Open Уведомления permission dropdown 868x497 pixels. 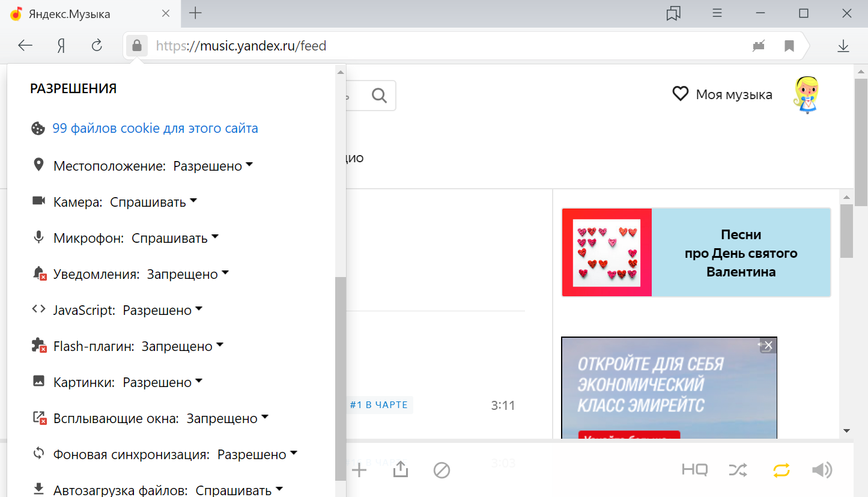point(188,274)
